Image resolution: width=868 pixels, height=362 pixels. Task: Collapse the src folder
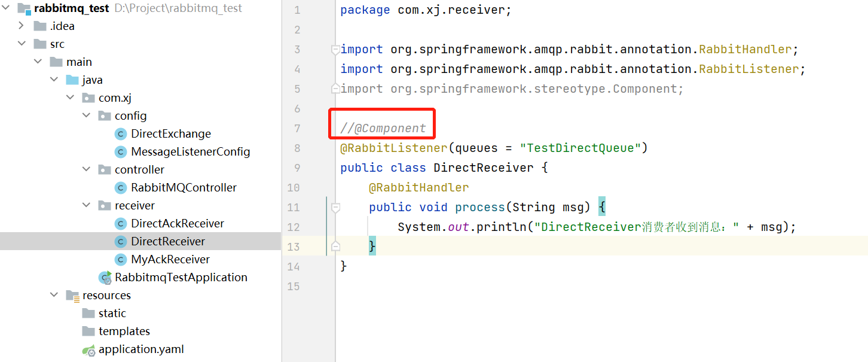pyautogui.click(x=22, y=44)
